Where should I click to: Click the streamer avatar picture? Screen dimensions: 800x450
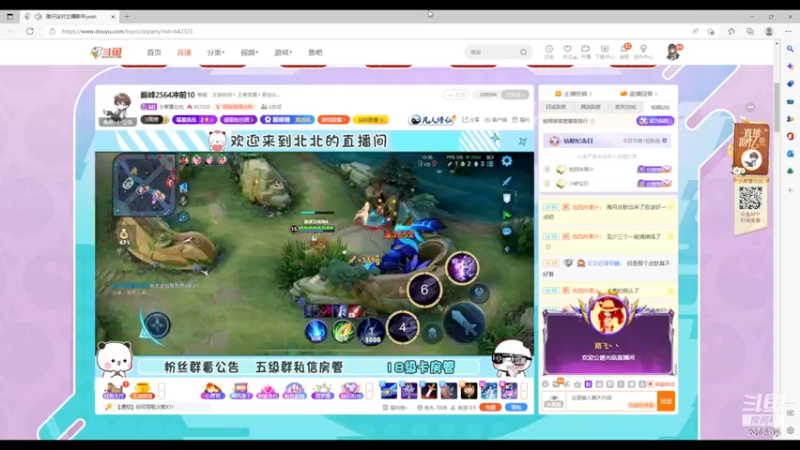click(118, 108)
